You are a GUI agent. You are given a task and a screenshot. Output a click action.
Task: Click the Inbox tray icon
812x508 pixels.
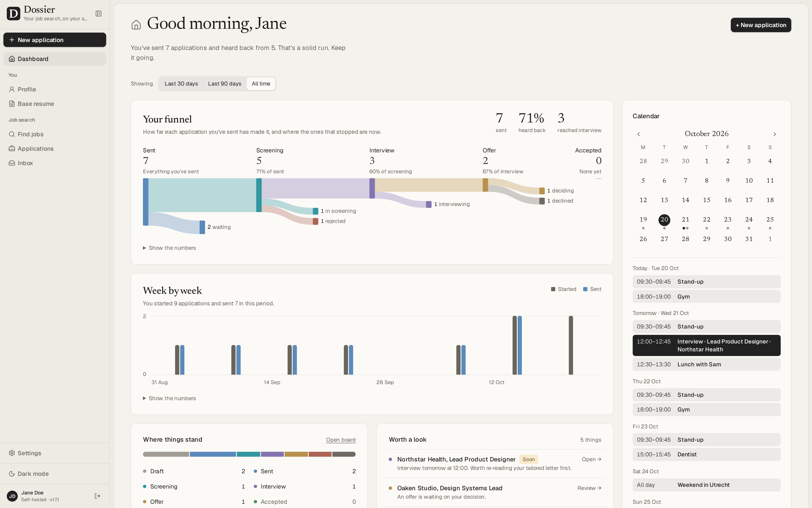click(12, 163)
